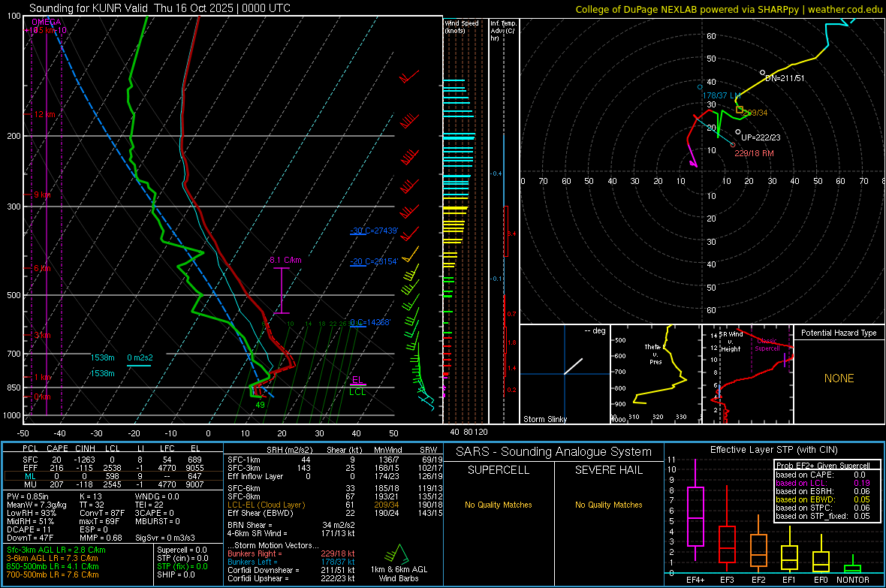The height and width of the screenshot is (588, 886).
Task: Click the SARS - Sounding Analogue System title
Action: (x=554, y=452)
